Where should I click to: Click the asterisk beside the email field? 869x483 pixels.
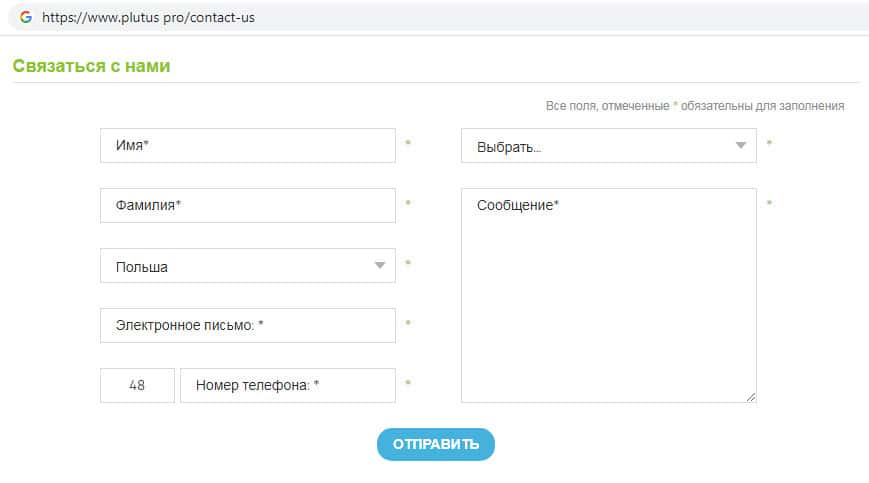408,324
